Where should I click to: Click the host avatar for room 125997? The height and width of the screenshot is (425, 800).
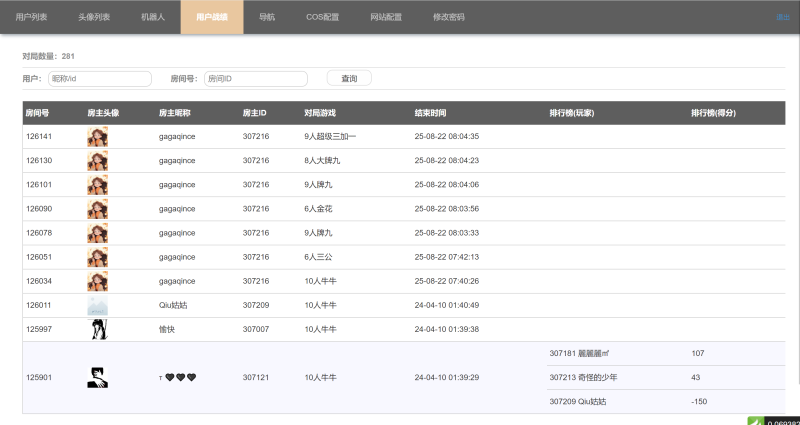coord(97,329)
